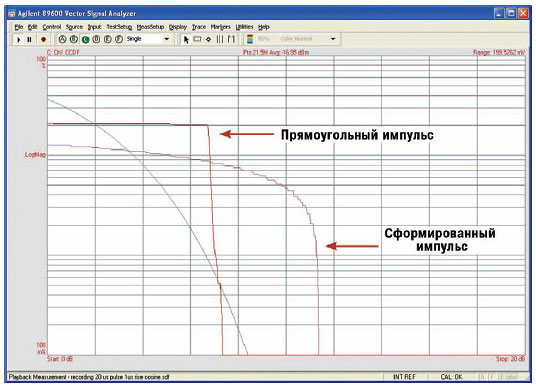Open the File menu

pos(19,27)
